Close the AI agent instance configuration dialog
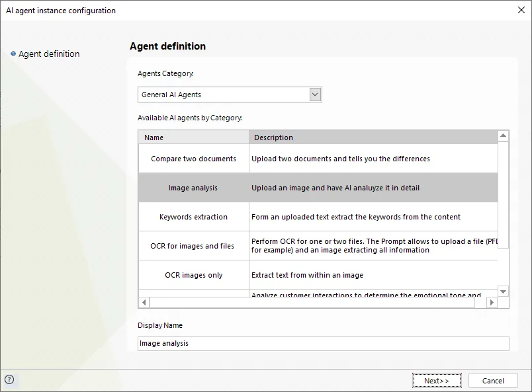Screen dimensions: 532x392 521,10
